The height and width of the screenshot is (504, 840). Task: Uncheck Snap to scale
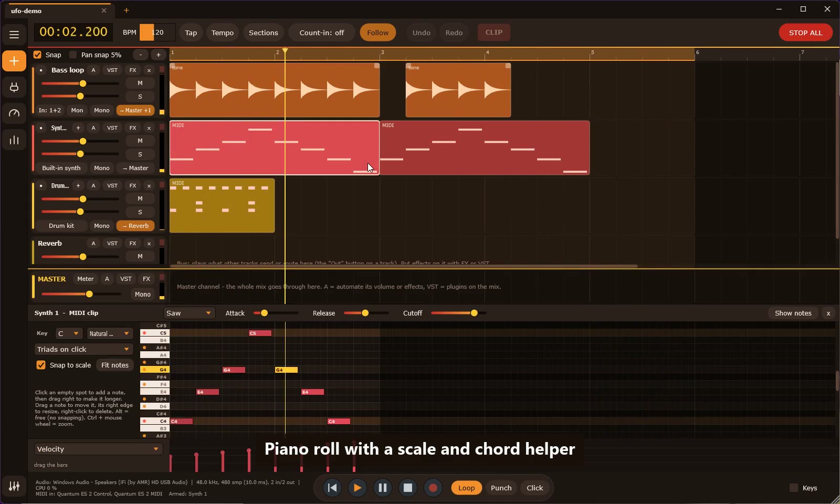click(40, 365)
